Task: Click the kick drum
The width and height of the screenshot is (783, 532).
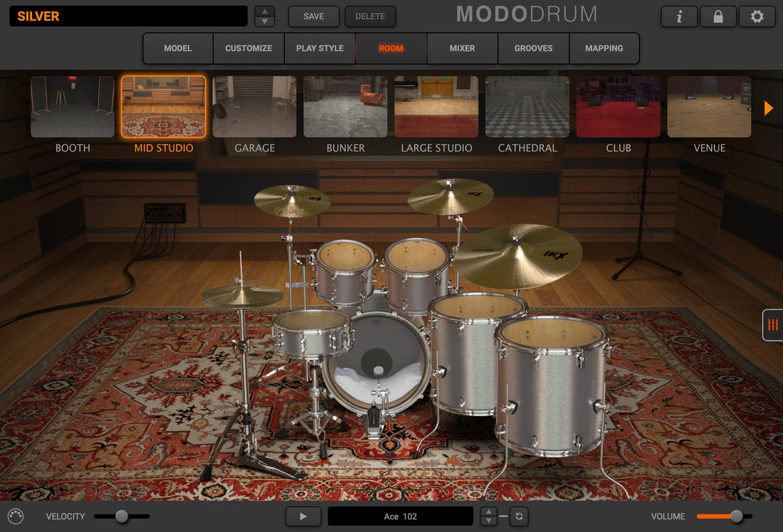Action: pos(377,363)
